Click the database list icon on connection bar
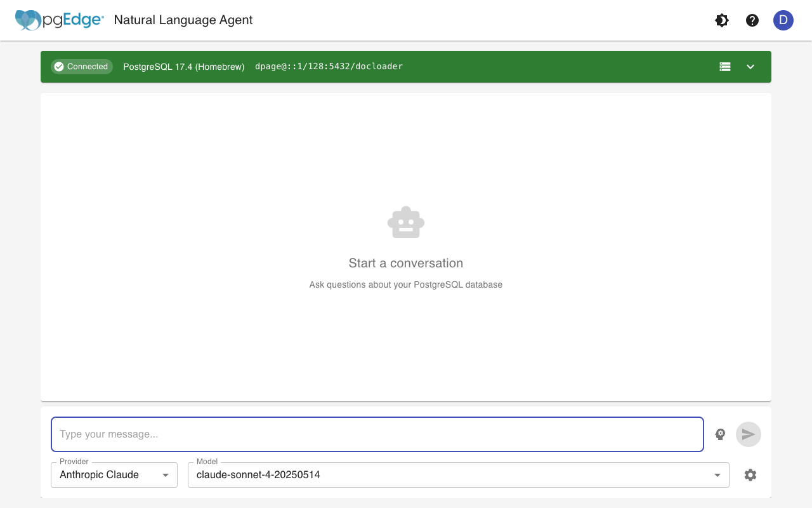The height and width of the screenshot is (508, 812). click(724, 66)
